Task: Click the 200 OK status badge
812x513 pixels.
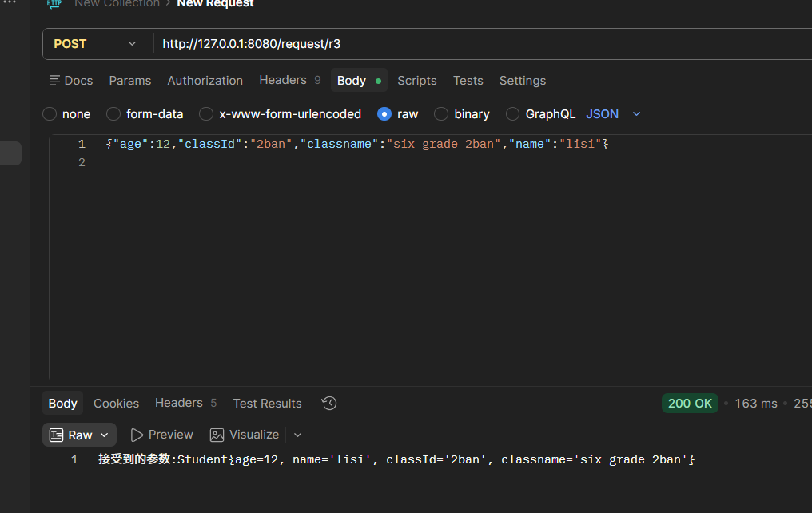Action: coord(690,404)
